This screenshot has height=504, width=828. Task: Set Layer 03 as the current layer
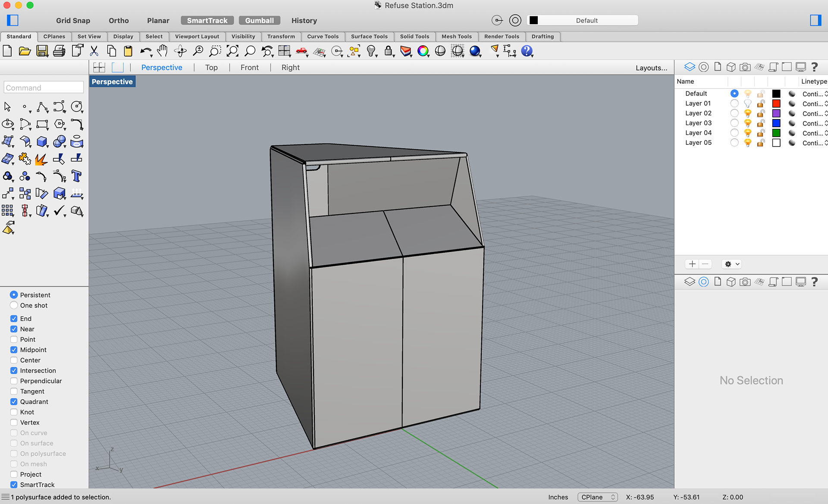tap(734, 123)
